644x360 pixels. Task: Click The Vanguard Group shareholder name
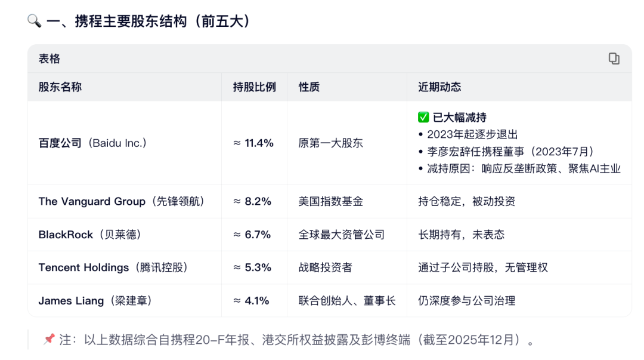click(92, 201)
